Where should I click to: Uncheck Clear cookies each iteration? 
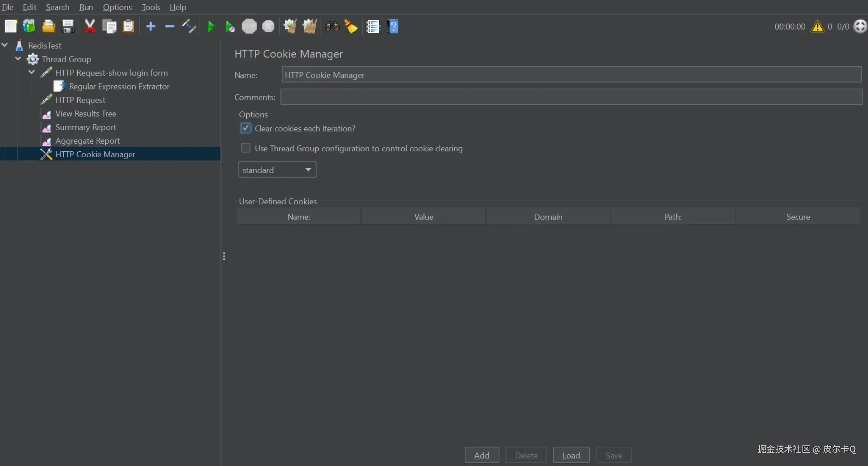coord(245,128)
